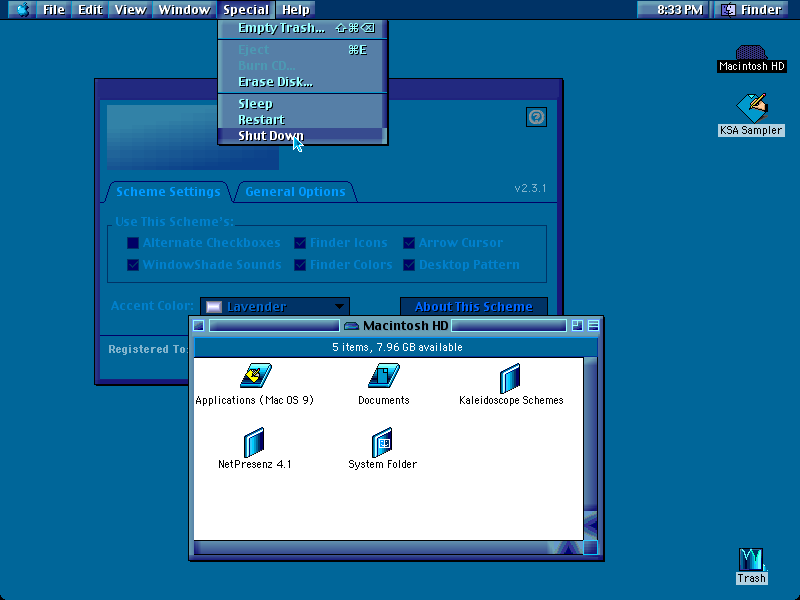Choose Empty Trash from Special menu
800x600 pixels.
(x=303, y=28)
